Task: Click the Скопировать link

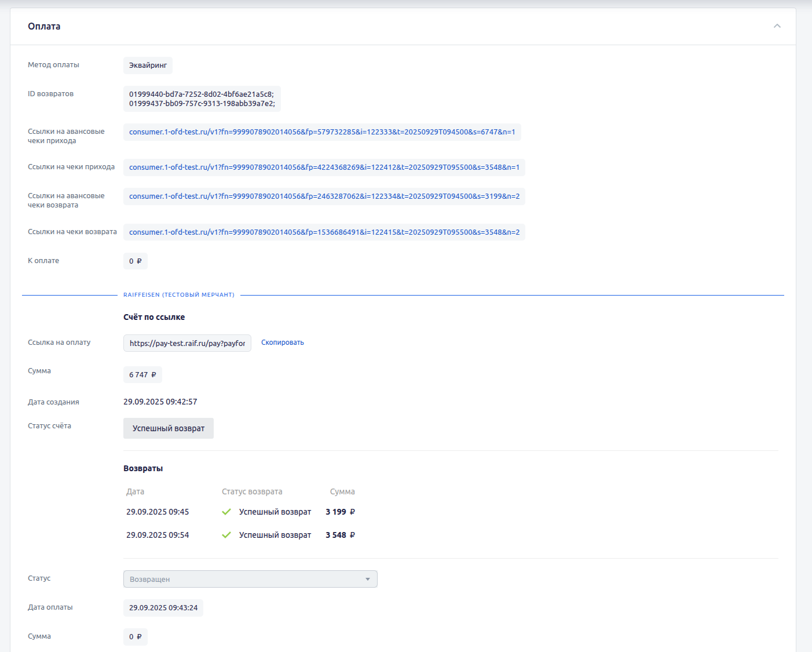Action: tap(282, 343)
